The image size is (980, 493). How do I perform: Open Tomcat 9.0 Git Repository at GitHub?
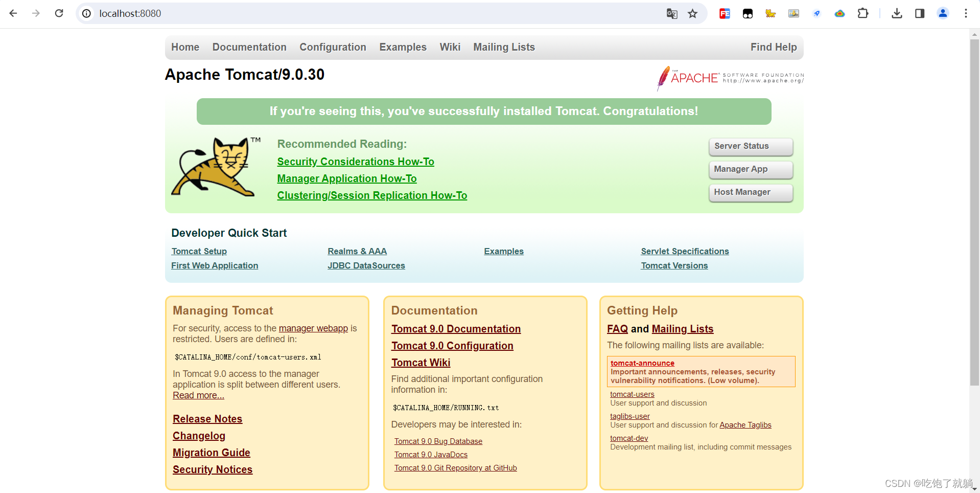456,468
